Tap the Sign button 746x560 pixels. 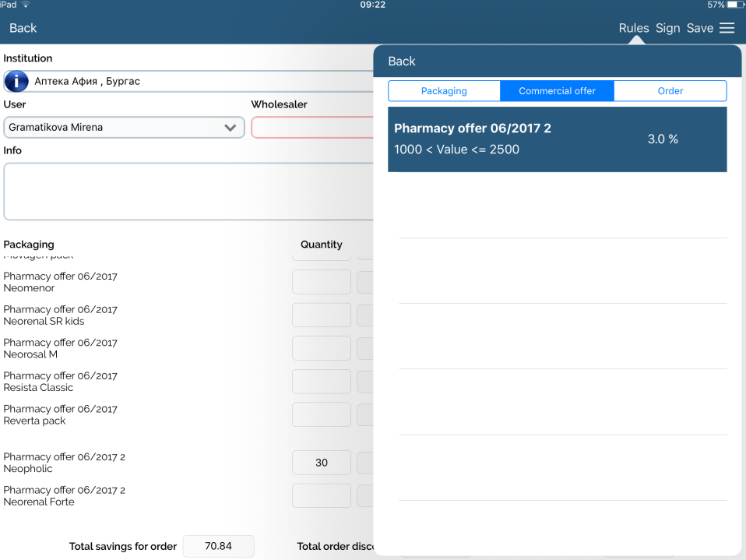click(x=667, y=28)
